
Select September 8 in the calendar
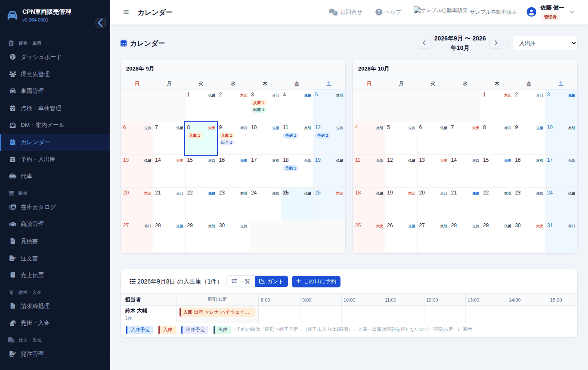pyautogui.click(x=201, y=139)
